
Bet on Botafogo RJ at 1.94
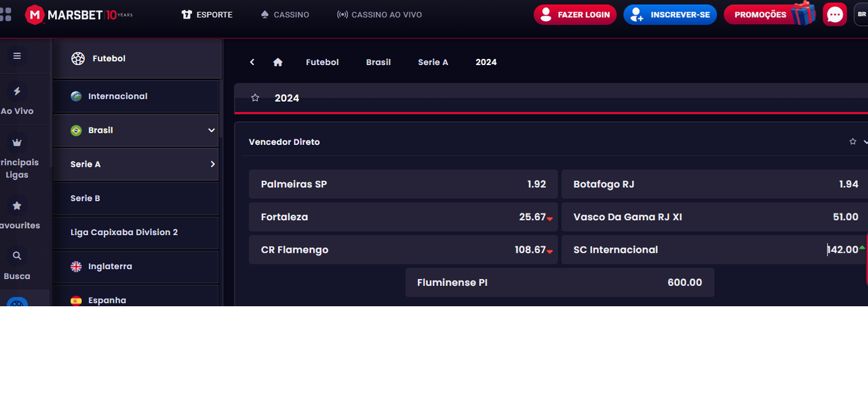715,184
